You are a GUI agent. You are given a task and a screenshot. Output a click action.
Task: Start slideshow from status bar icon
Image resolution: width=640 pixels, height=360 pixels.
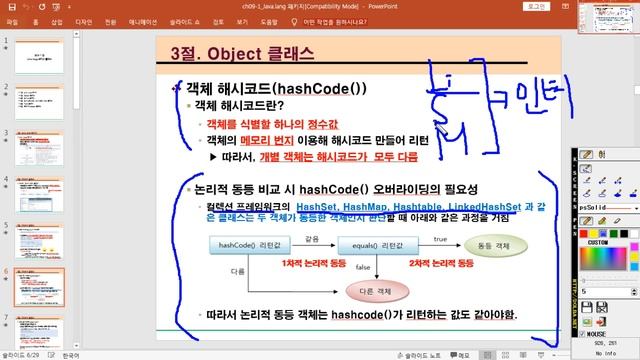pyautogui.click(x=541, y=355)
